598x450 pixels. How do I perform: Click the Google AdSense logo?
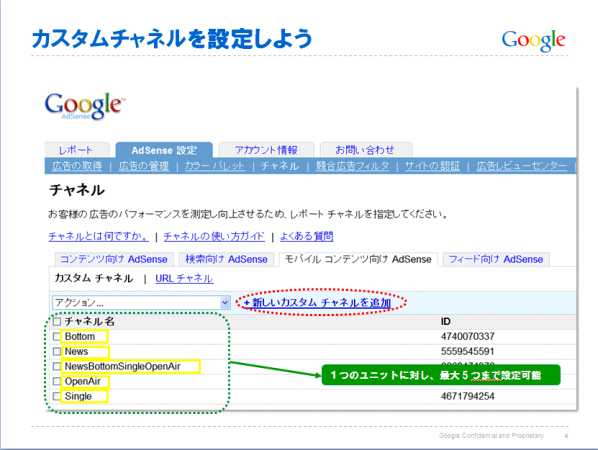(85, 106)
